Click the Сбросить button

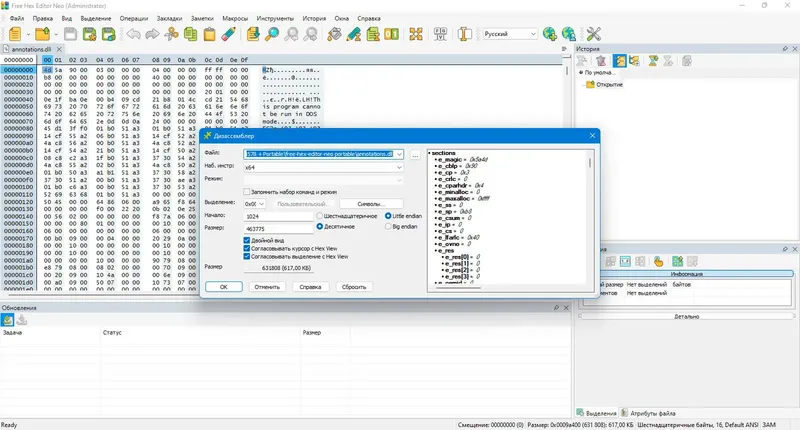354,287
